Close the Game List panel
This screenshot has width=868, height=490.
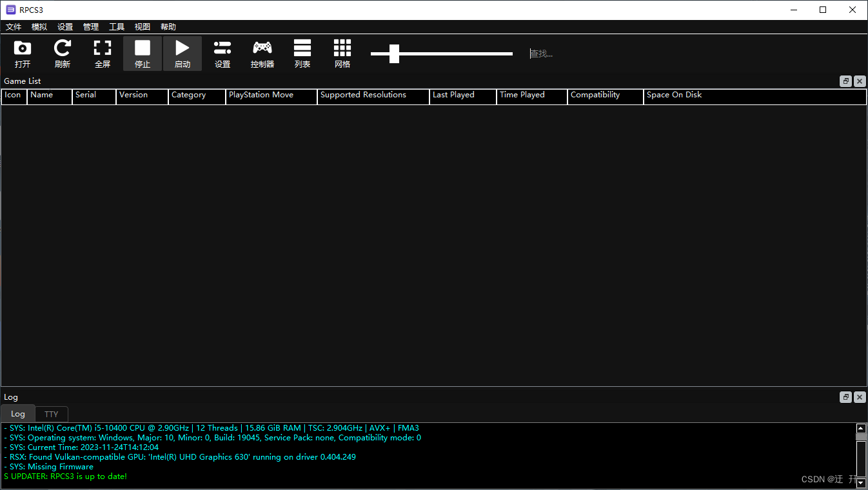pos(860,81)
